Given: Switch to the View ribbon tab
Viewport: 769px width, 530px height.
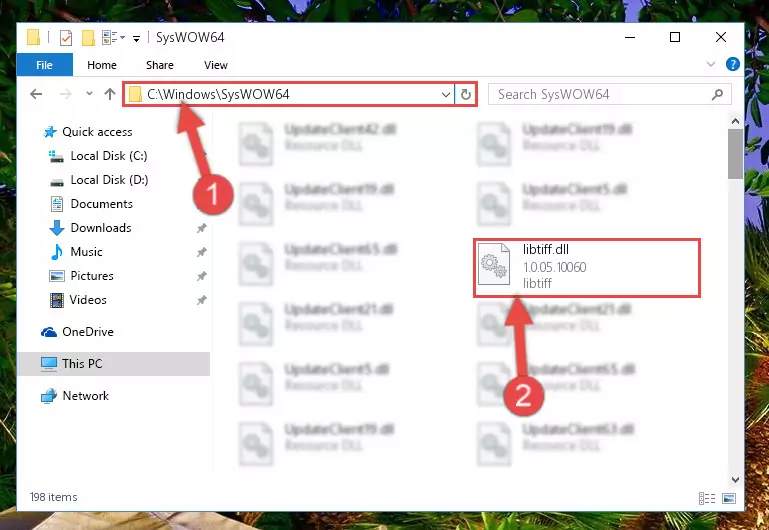Looking at the screenshot, I should (x=216, y=65).
